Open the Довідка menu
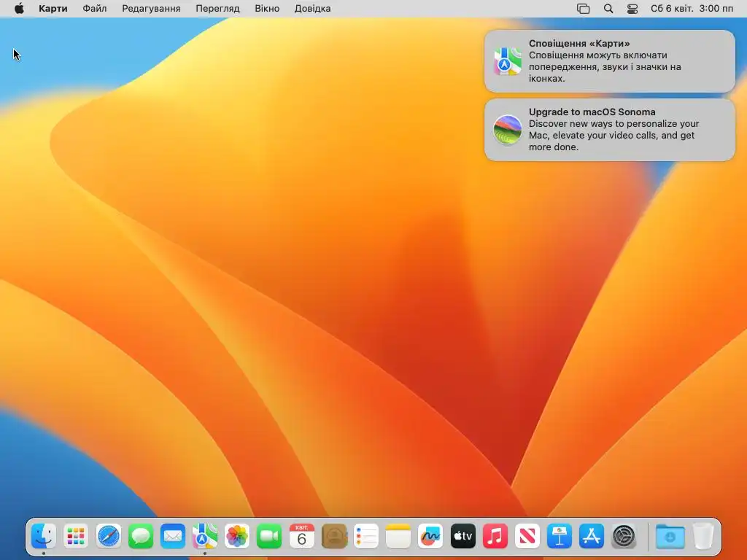The image size is (747, 560). [312, 9]
